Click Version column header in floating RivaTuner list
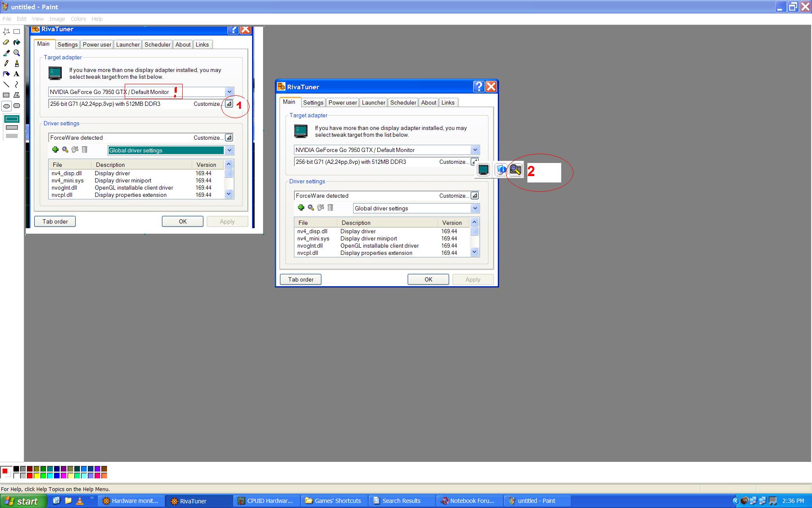 coord(454,223)
